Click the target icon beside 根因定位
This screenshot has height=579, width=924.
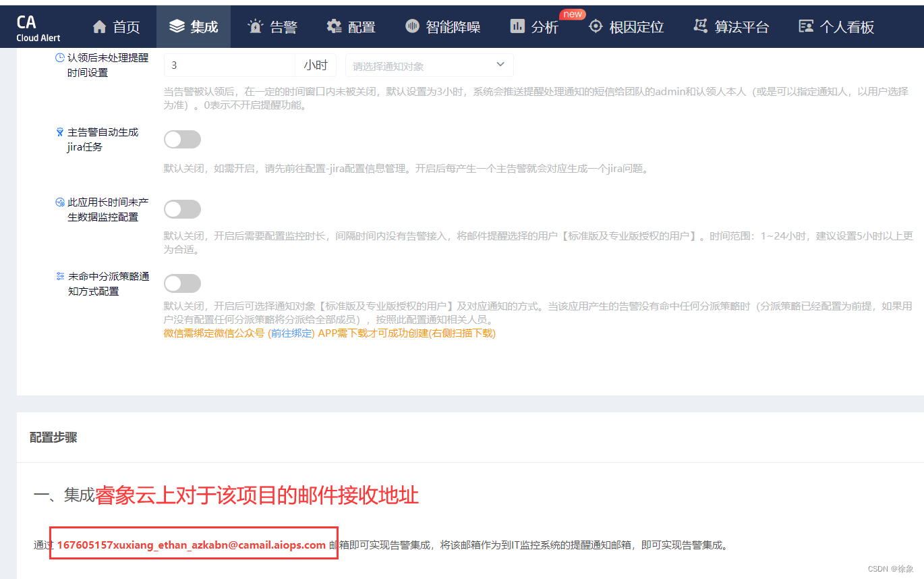click(x=596, y=26)
